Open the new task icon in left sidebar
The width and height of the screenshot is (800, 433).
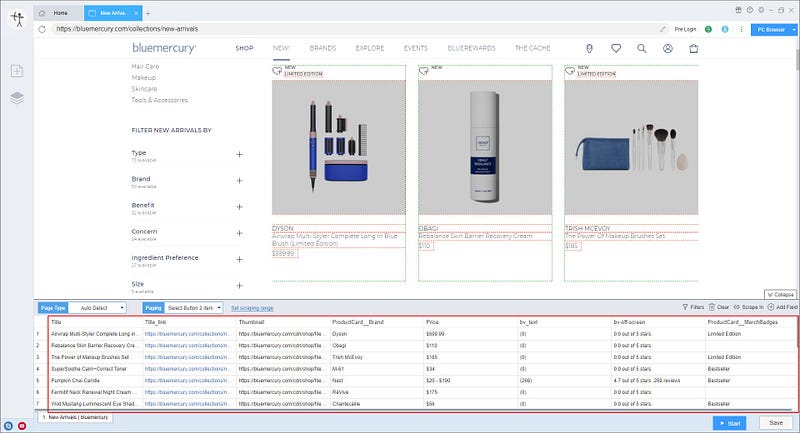tap(17, 71)
